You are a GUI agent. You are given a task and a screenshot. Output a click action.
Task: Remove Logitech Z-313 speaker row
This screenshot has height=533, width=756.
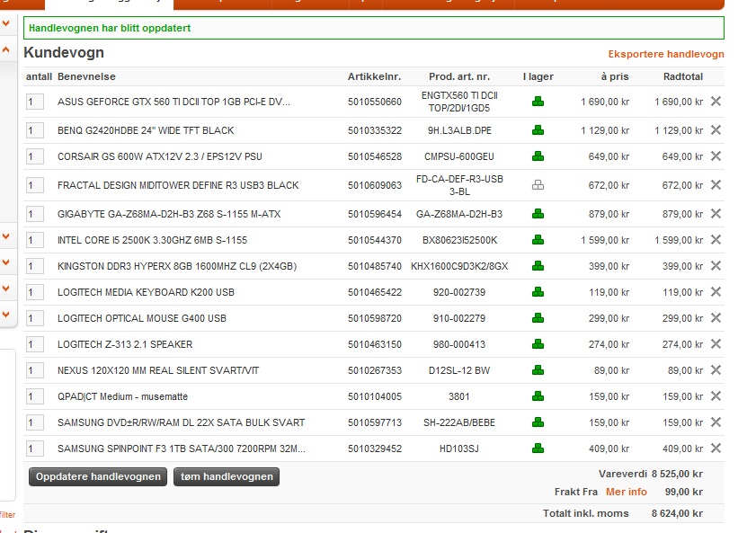[716, 343]
